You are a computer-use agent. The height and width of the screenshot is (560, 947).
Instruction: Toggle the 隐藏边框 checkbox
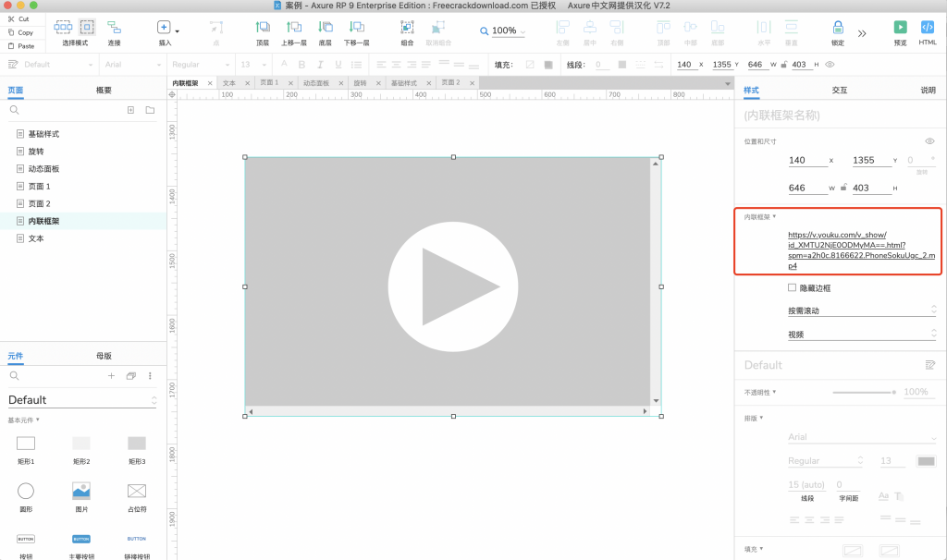pyautogui.click(x=792, y=288)
